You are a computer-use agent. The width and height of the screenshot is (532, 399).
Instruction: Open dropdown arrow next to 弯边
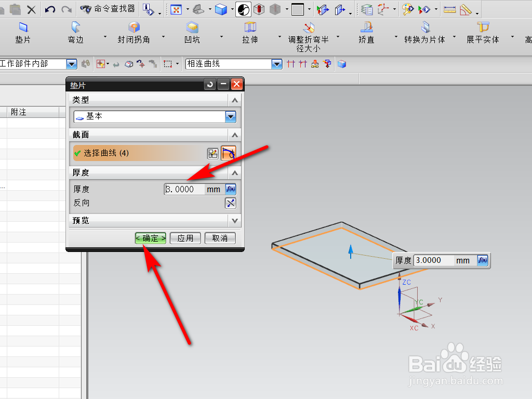coord(105,37)
